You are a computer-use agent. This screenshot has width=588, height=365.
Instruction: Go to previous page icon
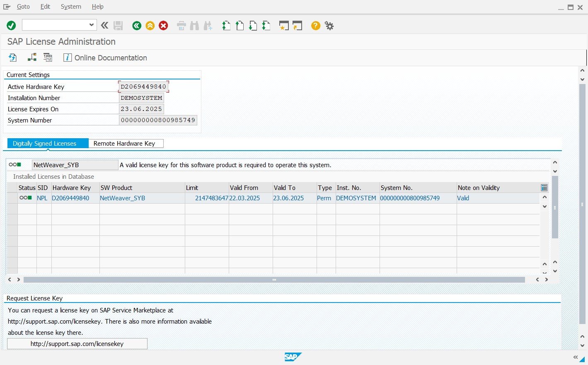point(240,26)
